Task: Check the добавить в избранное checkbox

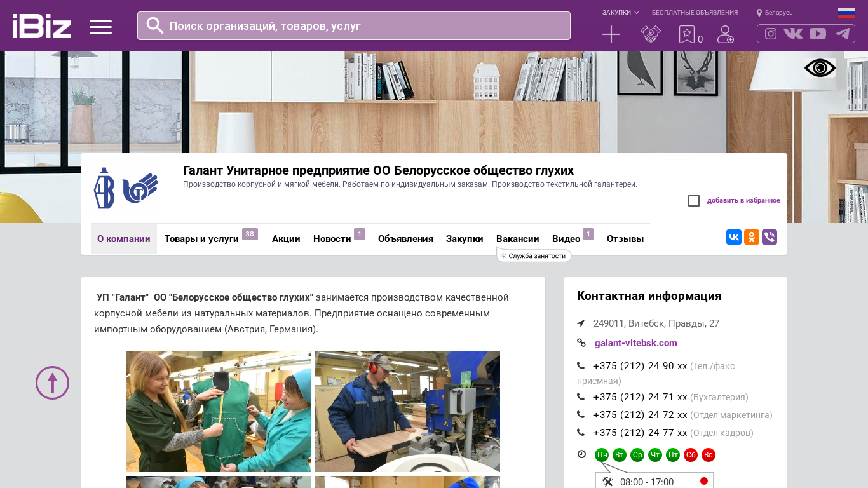Action: coord(694,201)
